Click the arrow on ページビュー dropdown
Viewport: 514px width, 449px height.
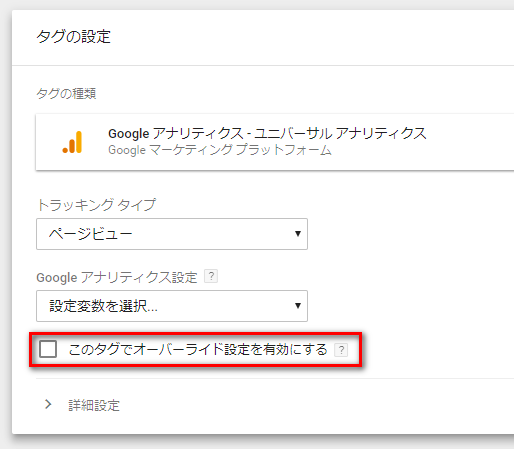coord(298,234)
